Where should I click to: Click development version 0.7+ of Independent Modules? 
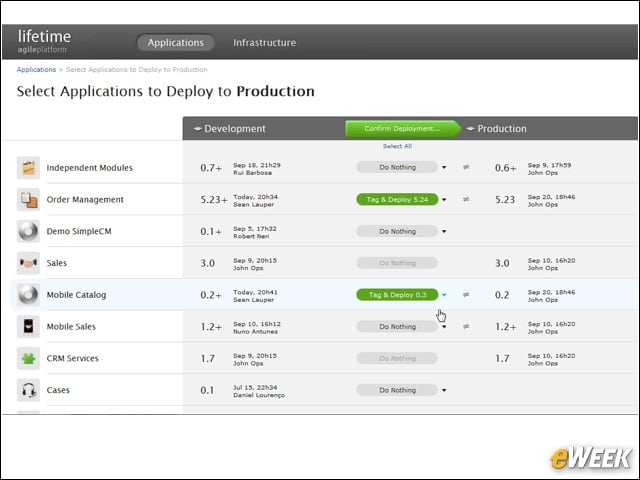[211, 168]
